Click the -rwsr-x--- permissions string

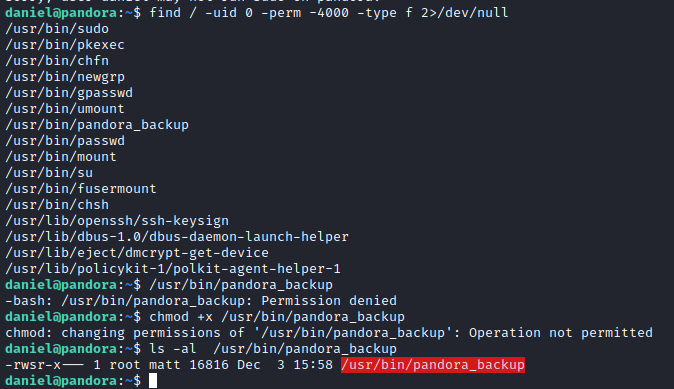tap(44, 364)
